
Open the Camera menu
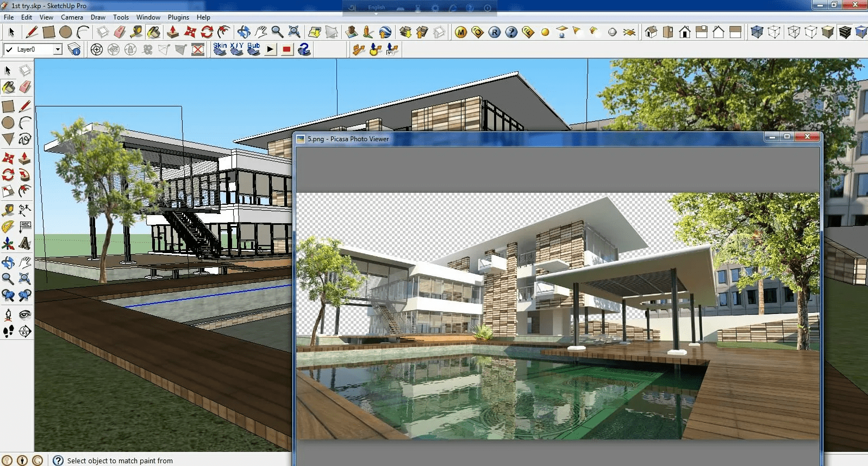(72, 17)
